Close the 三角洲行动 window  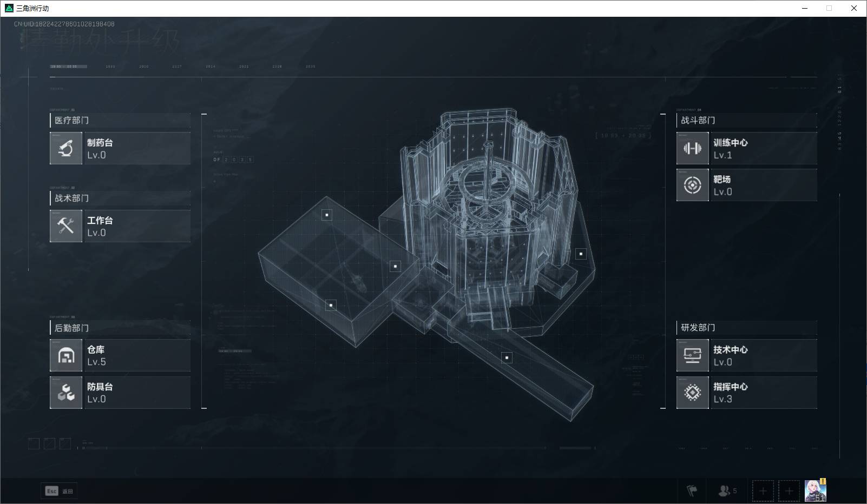(854, 8)
